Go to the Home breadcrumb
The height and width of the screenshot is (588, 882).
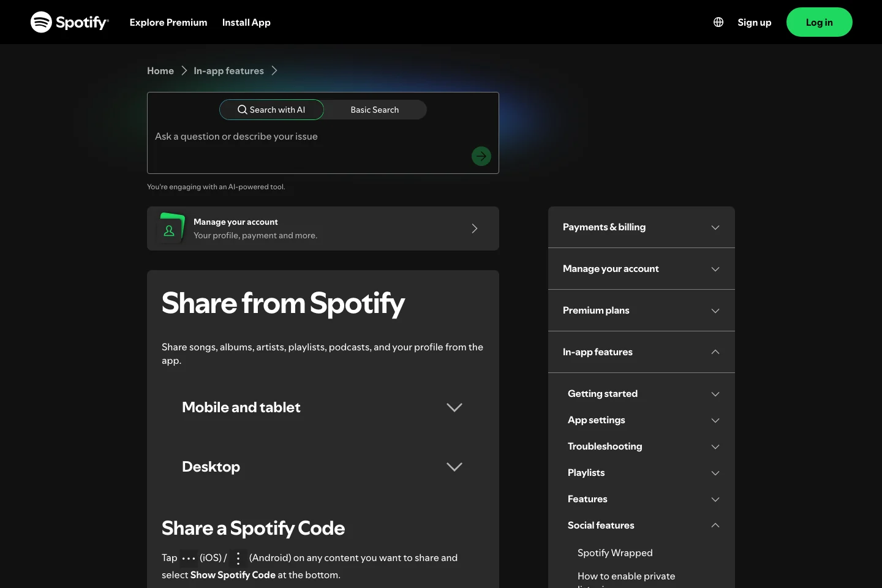[160, 70]
